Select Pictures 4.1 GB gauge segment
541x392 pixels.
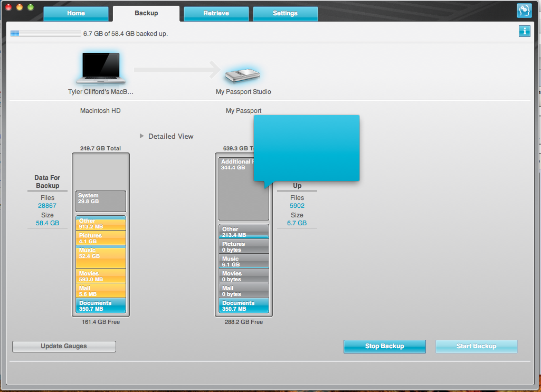[x=101, y=238]
